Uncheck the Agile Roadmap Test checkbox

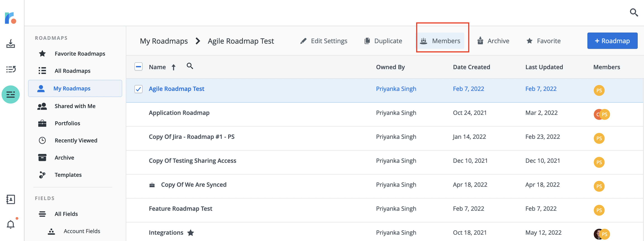tap(138, 89)
